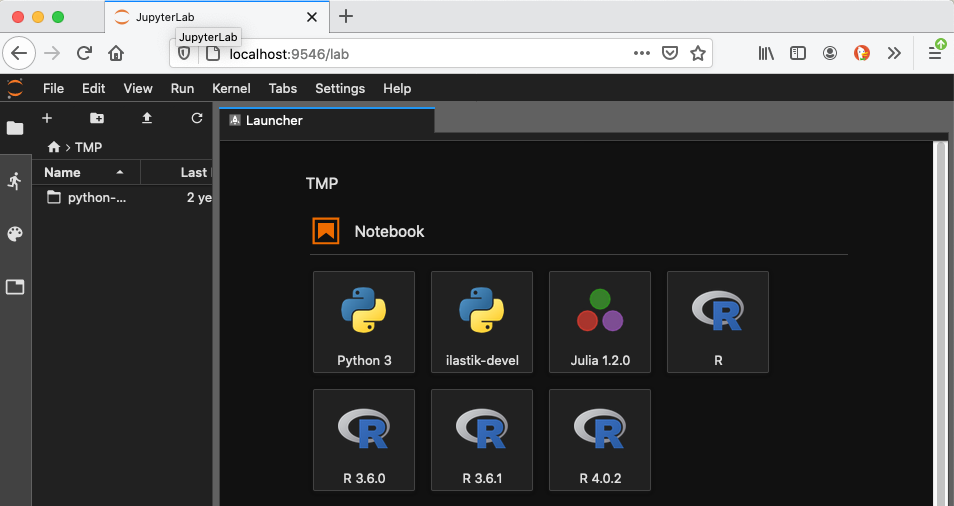
Task: Select the JupyterLab browser tab
Action: tap(217, 17)
